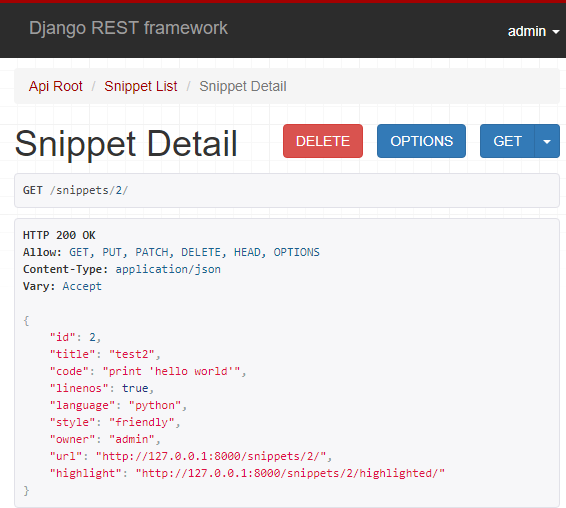Viewport: 566px width, 508px height.
Task: Click the "linenos" true value
Action: (135, 388)
